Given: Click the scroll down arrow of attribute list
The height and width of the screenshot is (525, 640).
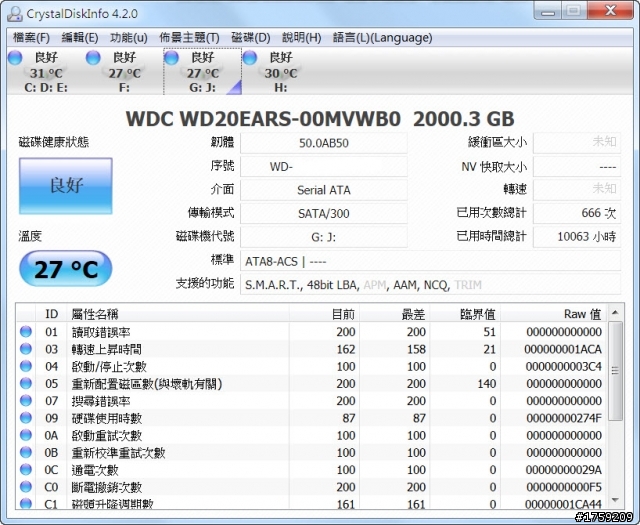Looking at the screenshot, I should (x=615, y=501).
